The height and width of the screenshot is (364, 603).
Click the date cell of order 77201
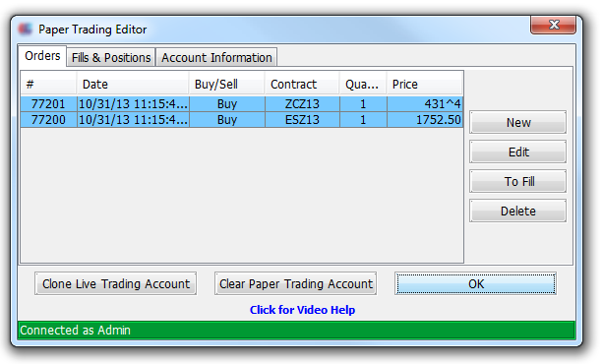click(x=133, y=104)
